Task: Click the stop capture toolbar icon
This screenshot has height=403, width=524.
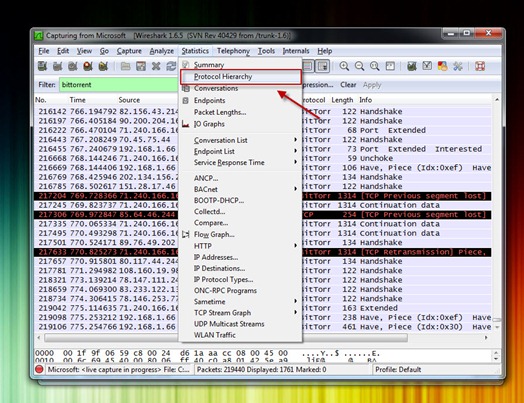Action: pos(88,66)
